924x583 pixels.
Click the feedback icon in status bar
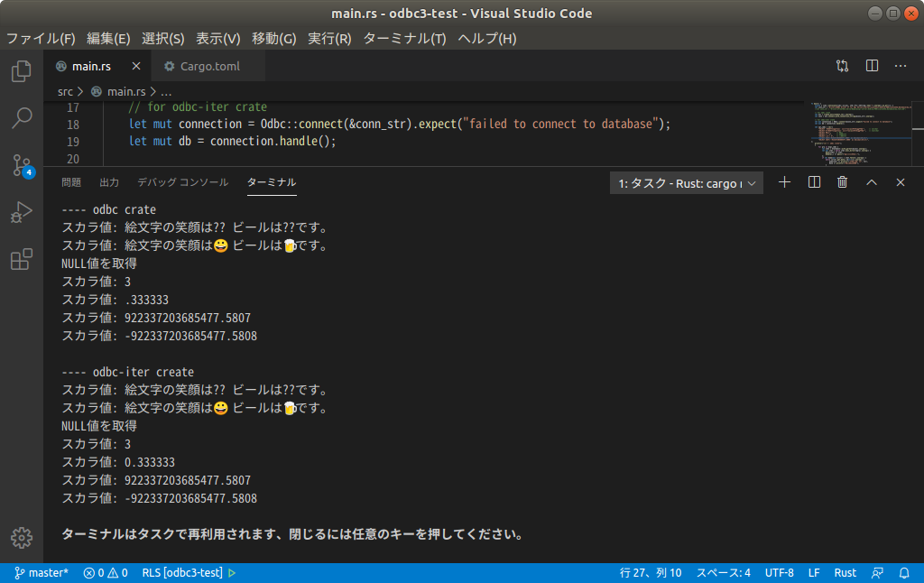tap(877, 573)
